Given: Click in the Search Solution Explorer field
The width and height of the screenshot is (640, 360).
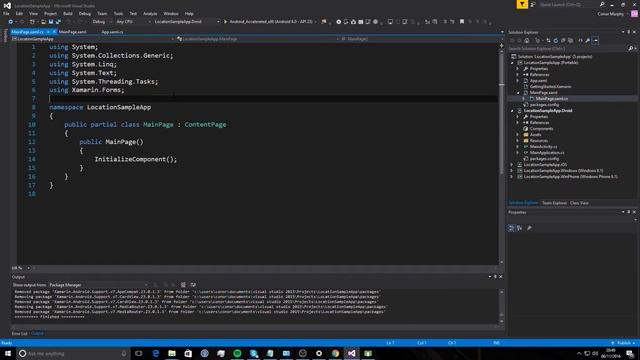Looking at the screenshot, I should [568, 49].
